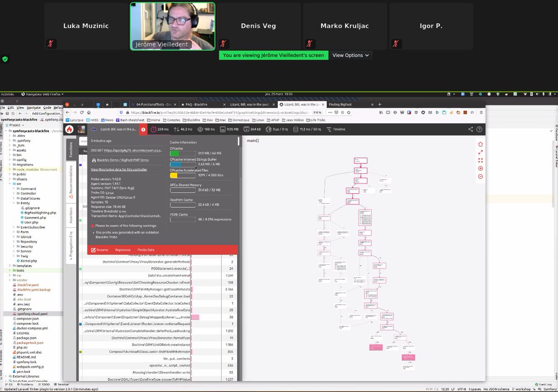
Task: Switch to Finding Bigfoot browser tab
Action: click(349, 105)
